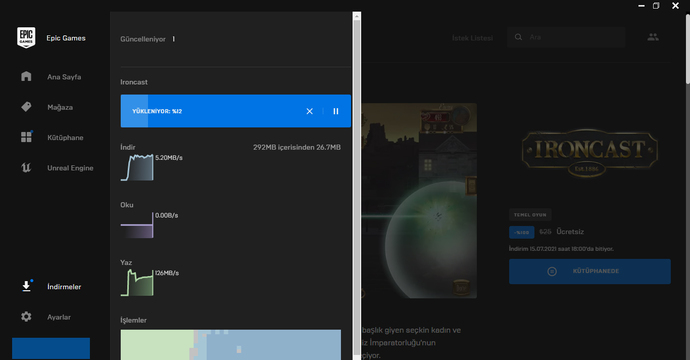Click the 126MB/s write speed value

click(x=167, y=273)
